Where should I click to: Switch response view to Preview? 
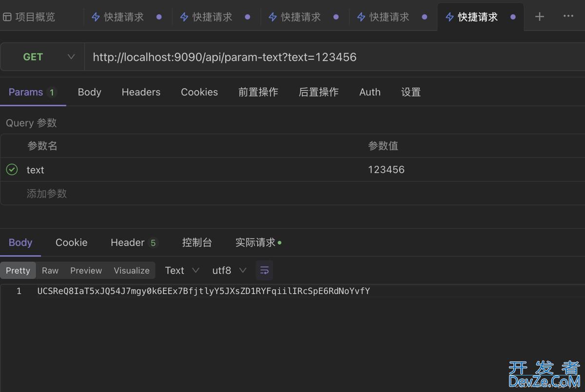click(86, 270)
